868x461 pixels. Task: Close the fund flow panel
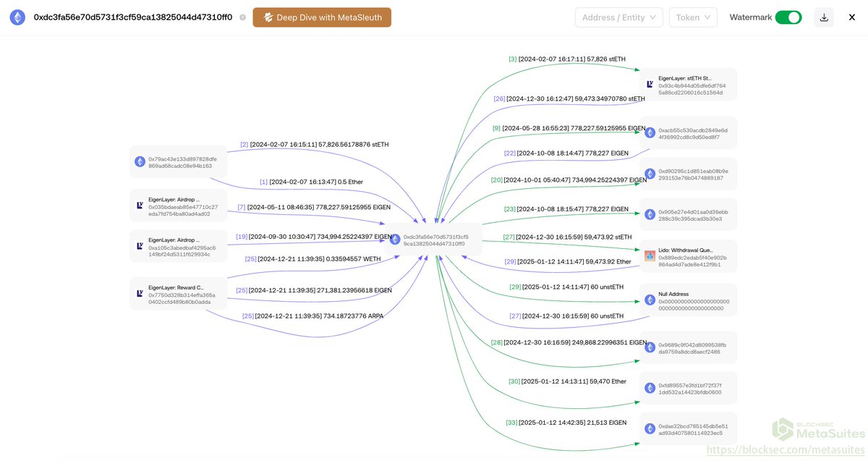pos(852,17)
